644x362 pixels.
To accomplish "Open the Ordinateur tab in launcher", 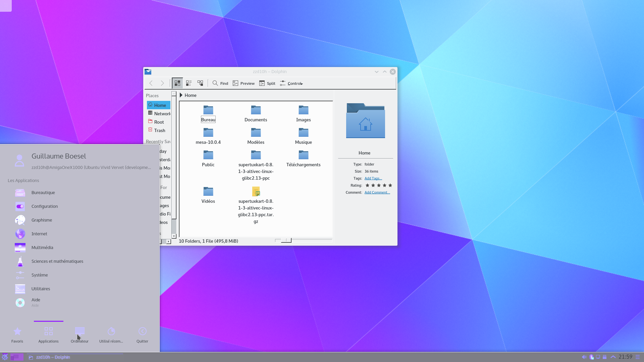I will 79,335.
